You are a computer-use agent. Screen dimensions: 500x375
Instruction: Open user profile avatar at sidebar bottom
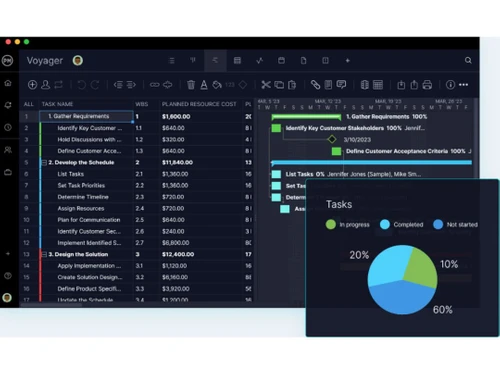(7, 298)
